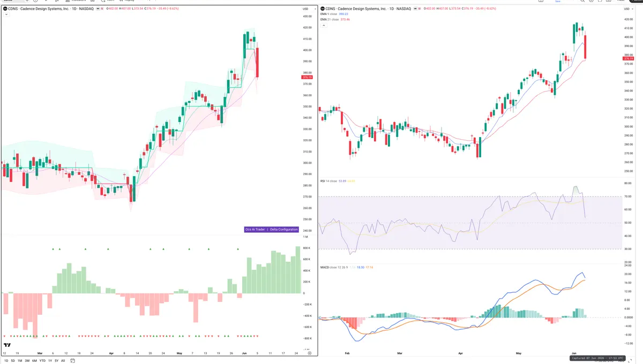This screenshot has width=643, height=364.
Task: Select the 3M time range
Action: [27, 361]
